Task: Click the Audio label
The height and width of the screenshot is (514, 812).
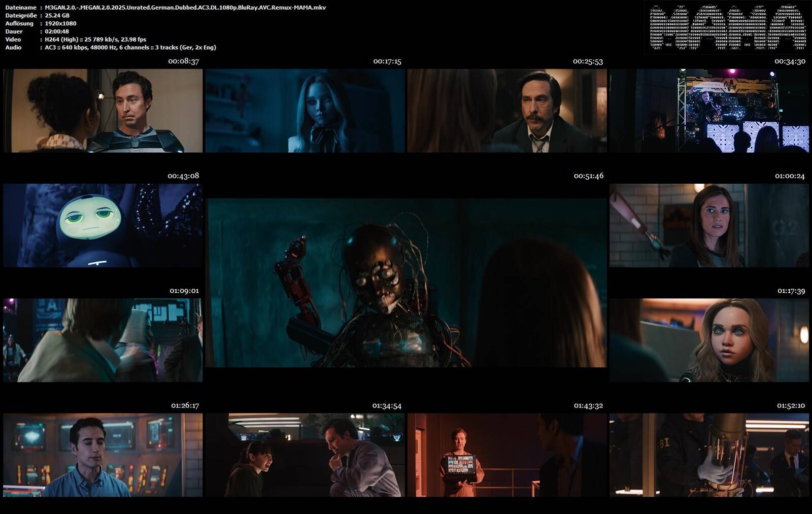Action: [x=14, y=47]
